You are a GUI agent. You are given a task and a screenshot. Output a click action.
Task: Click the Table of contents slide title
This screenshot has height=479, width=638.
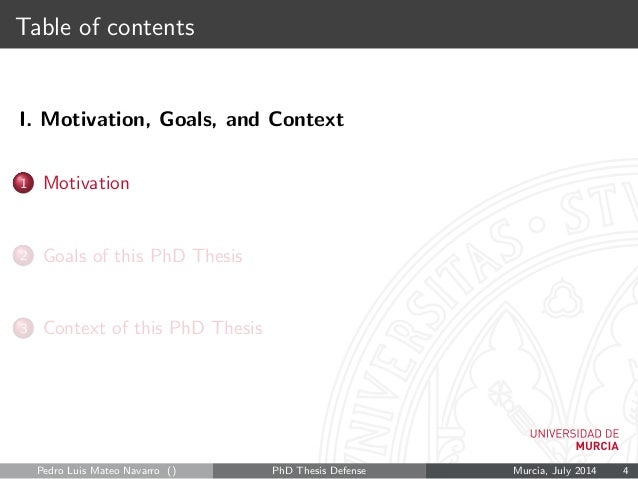tap(105, 27)
